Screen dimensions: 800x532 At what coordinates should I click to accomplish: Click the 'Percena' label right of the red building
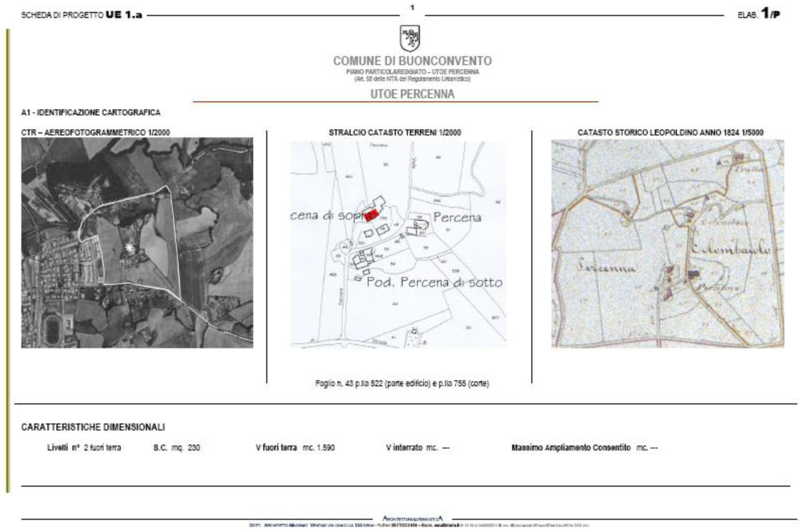click(457, 217)
